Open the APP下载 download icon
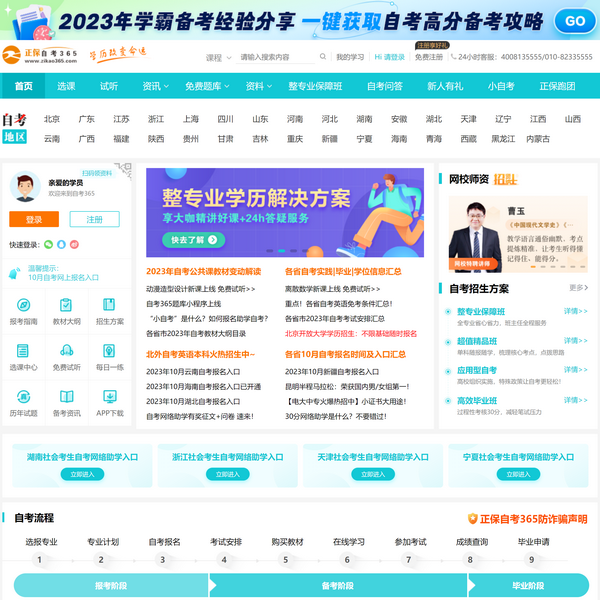This screenshot has width=600, height=600. click(109, 396)
